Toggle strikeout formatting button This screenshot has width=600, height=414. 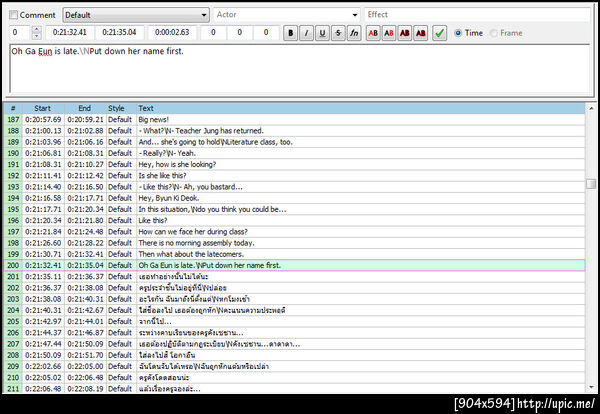pos(338,33)
